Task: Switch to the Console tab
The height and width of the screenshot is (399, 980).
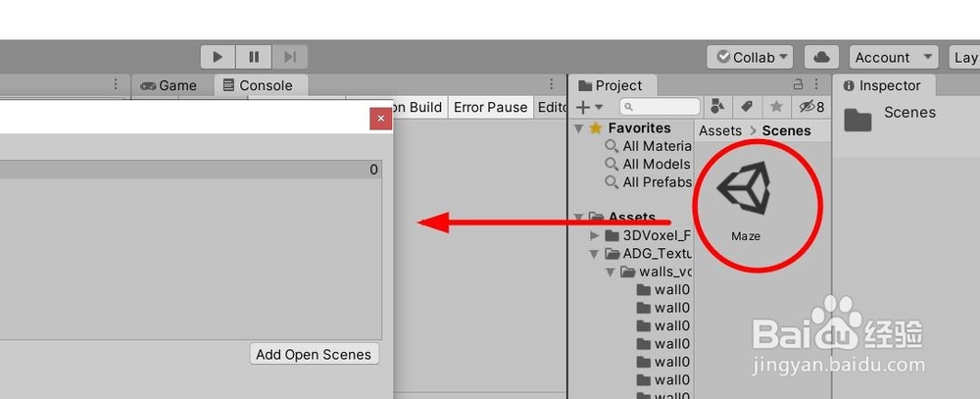Action: point(259,85)
